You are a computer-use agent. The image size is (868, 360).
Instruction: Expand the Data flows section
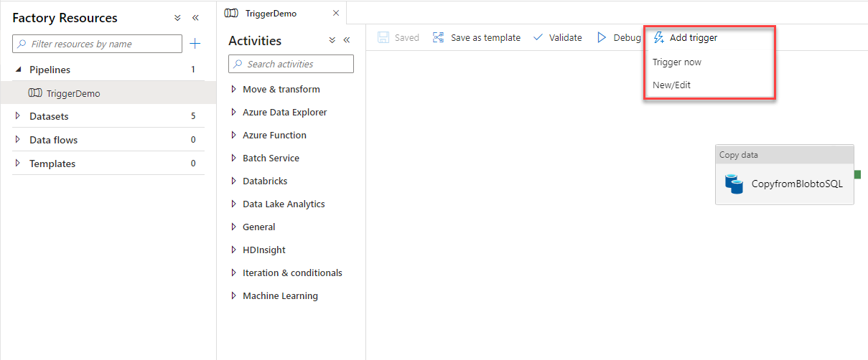click(18, 140)
